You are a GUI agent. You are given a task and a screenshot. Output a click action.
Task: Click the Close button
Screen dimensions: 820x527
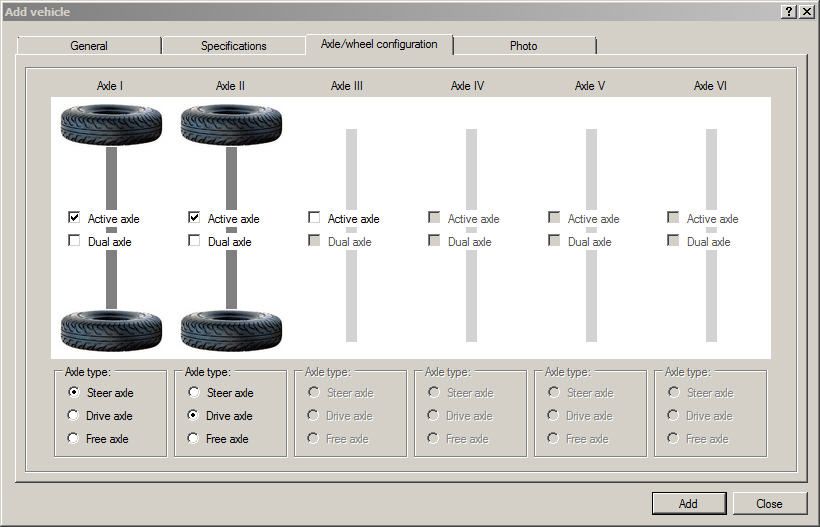pyautogui.click(x=769, y=503)
